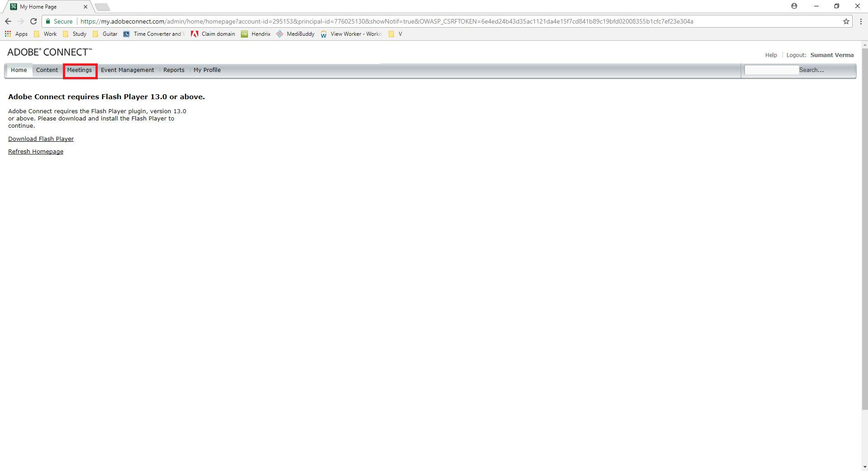Open the Meetings tab

(80, 70)
